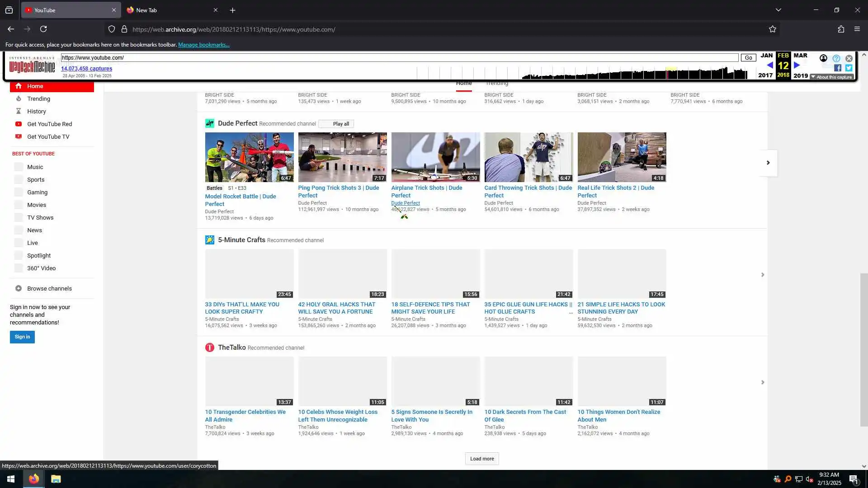Click the Wayback user account icon
This screenshot has height=488, width=868.
[x=823, y=58]
